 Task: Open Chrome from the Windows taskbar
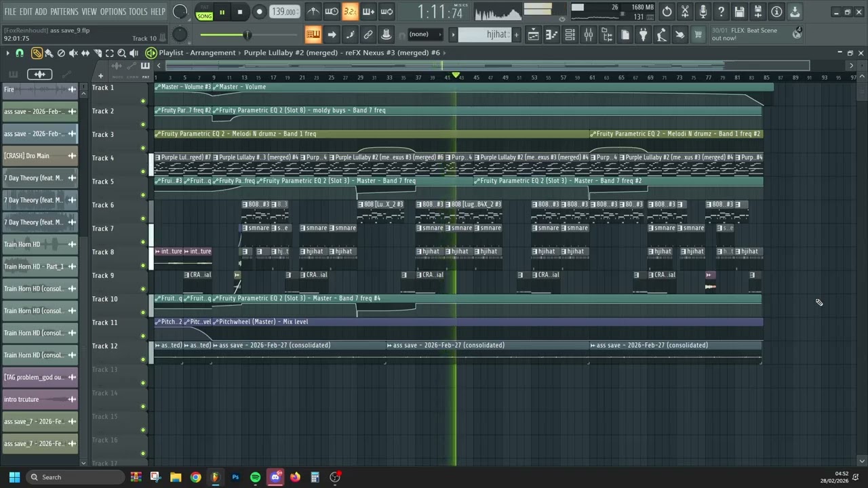click(195, 477)
